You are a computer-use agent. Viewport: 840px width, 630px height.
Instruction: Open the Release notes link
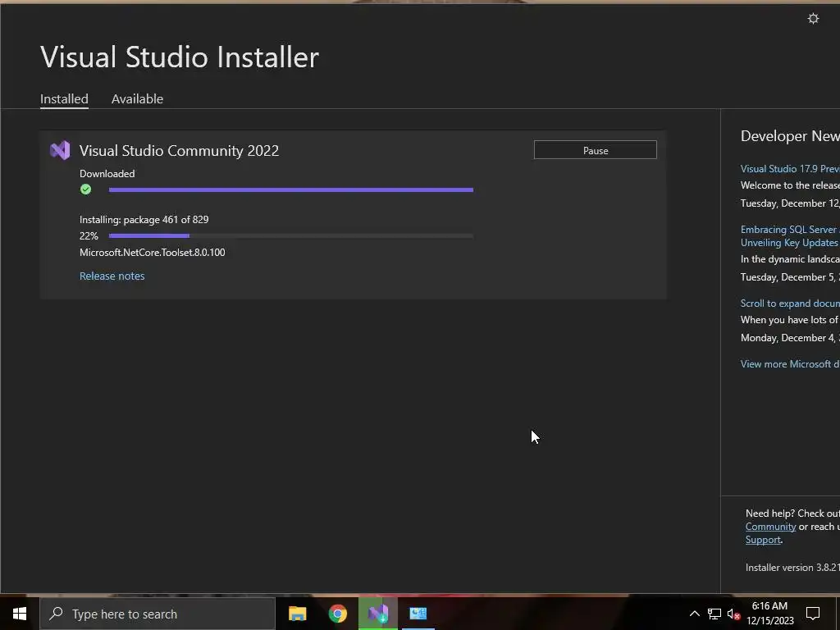coord(112,276)
